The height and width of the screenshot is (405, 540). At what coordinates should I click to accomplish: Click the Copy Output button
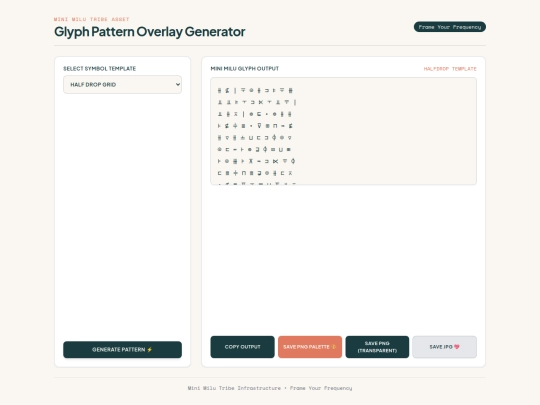point(242,347)
